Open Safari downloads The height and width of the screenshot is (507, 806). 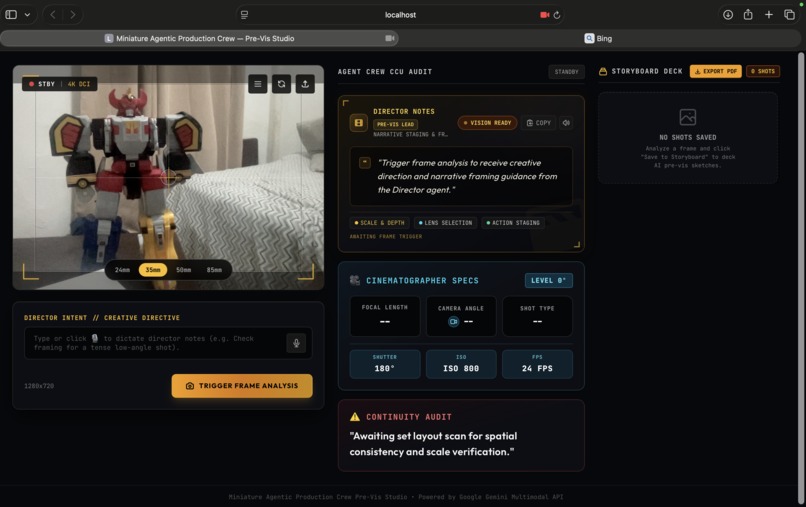tap(728, 14)
